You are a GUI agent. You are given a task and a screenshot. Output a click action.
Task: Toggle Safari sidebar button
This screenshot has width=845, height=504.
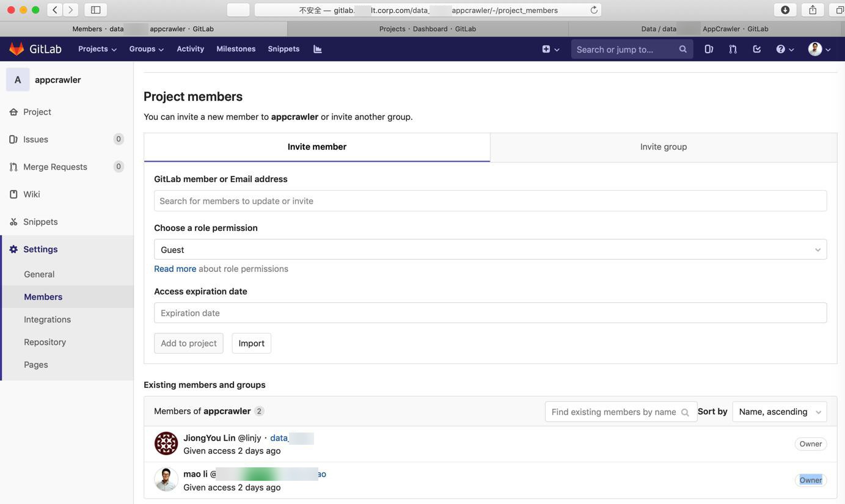96,10
